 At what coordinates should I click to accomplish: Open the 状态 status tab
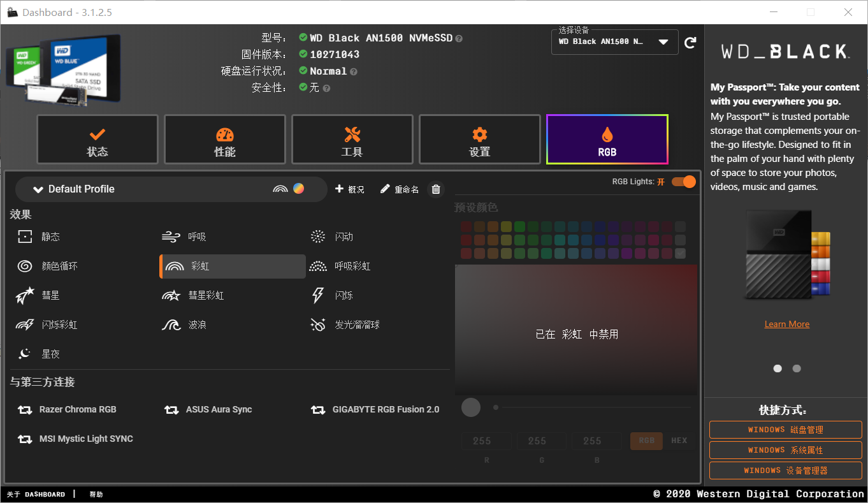pos(98,140)
